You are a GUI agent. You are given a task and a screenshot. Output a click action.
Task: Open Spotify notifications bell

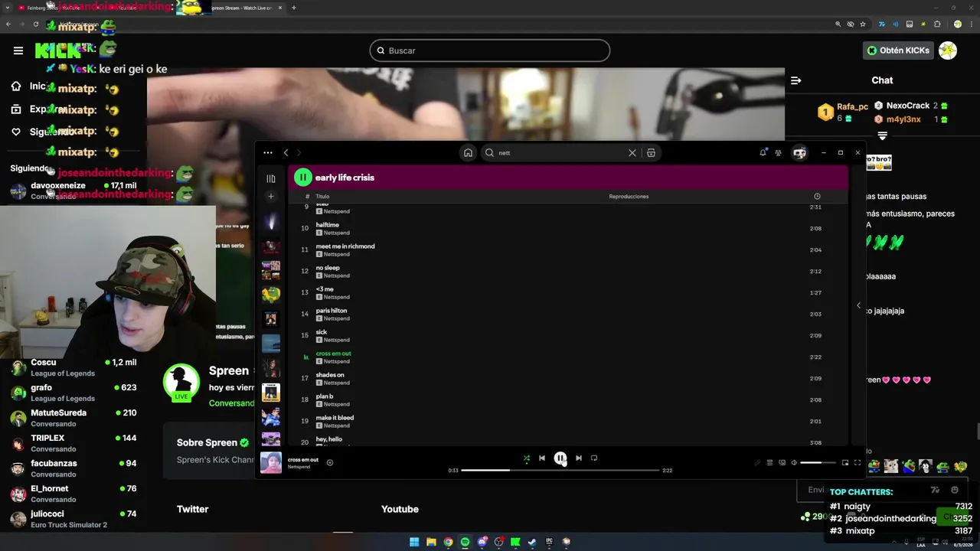click(x=763, y=153)
